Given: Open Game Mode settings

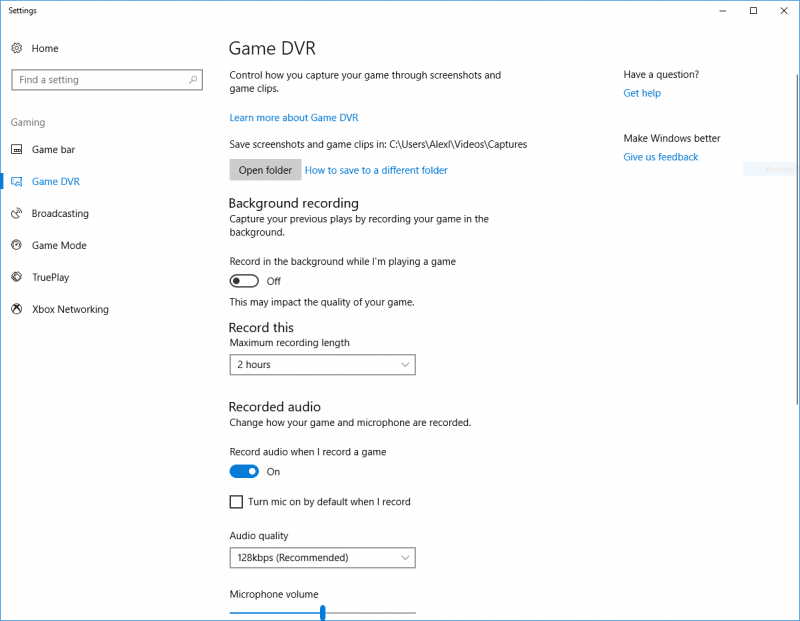Looking at the screenshot, I should (x=59, y=245).
